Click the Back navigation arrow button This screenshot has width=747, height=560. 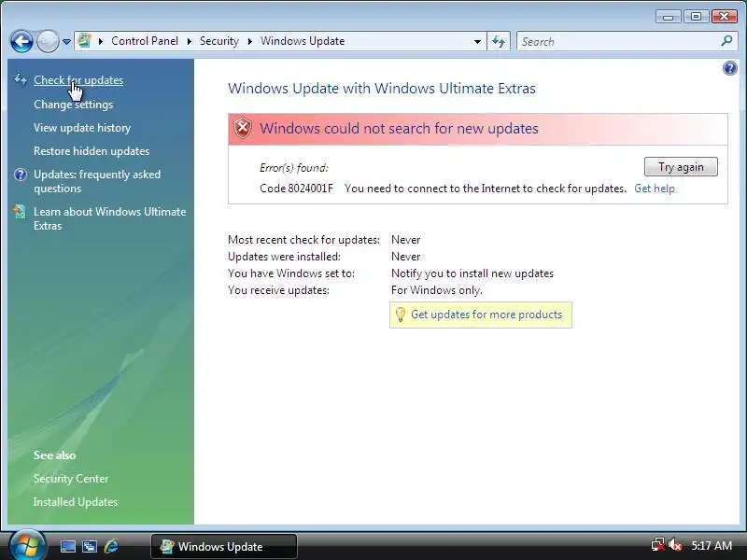click(x=21, y=41)
